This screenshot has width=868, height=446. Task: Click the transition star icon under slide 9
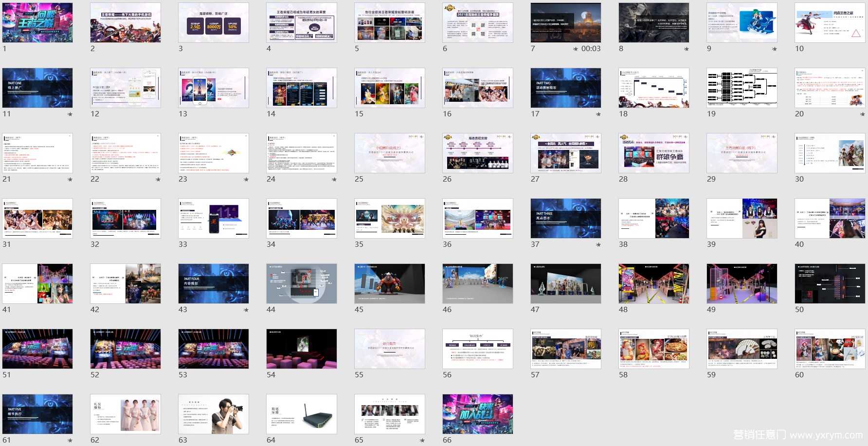775,49
